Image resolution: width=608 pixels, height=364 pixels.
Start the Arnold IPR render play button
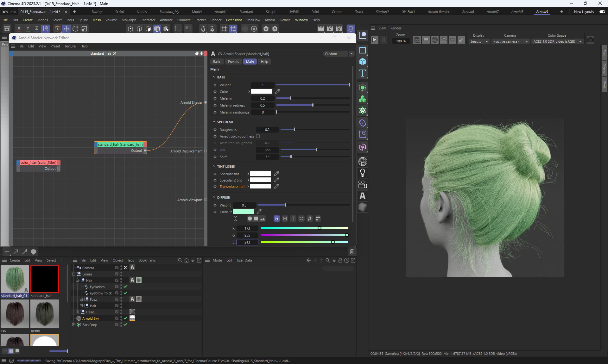coord(374,40)
